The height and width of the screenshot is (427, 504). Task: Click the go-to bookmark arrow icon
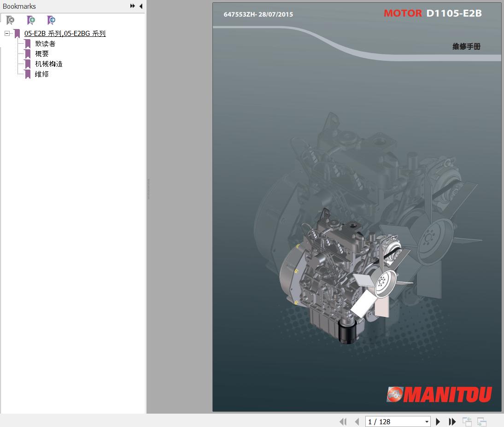(51, 20)
